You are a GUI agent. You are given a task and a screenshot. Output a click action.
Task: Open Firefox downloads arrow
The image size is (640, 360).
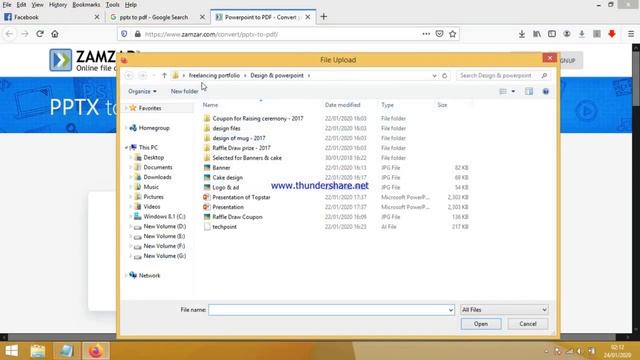coord(522,34)
